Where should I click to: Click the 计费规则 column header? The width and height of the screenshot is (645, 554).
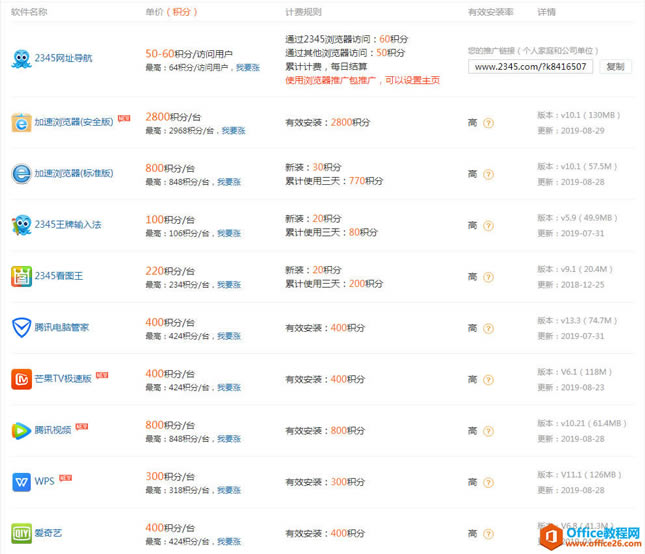pos(304,12)
